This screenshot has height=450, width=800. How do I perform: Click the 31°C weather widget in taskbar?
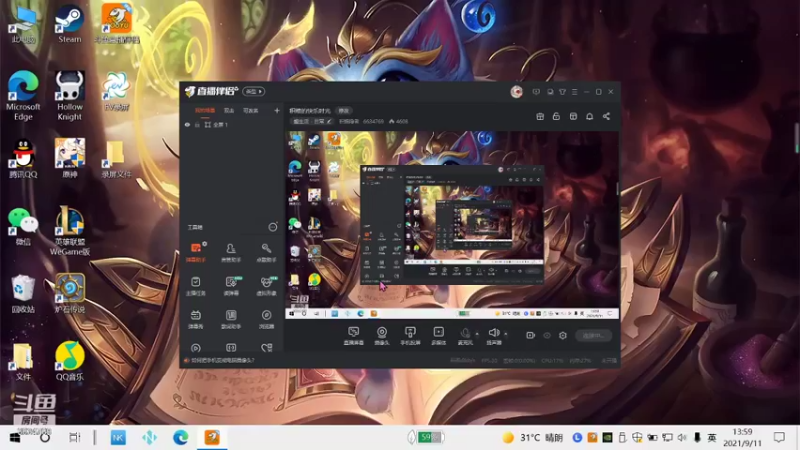[532, 438]
